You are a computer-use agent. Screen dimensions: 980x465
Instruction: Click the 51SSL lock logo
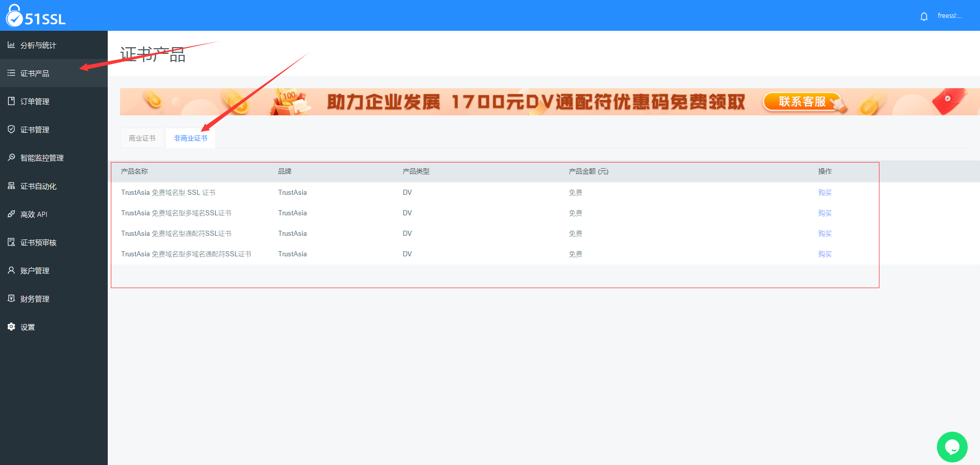(35, 15)
